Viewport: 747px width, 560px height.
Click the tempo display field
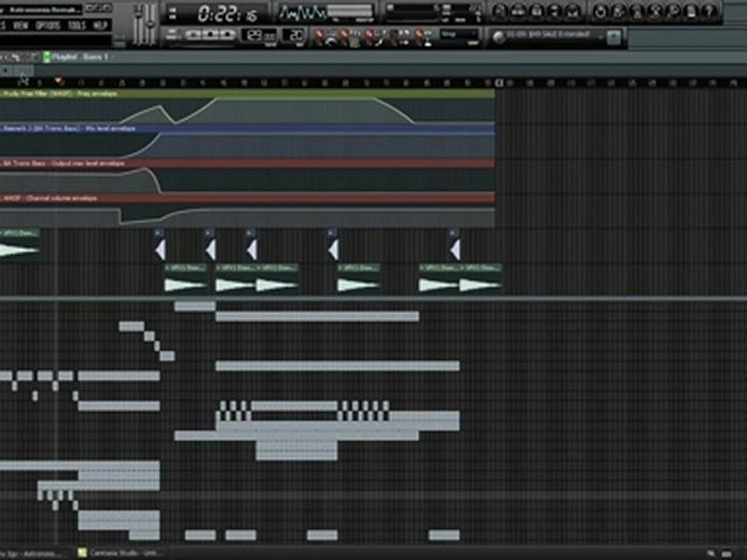pos(260,36)
